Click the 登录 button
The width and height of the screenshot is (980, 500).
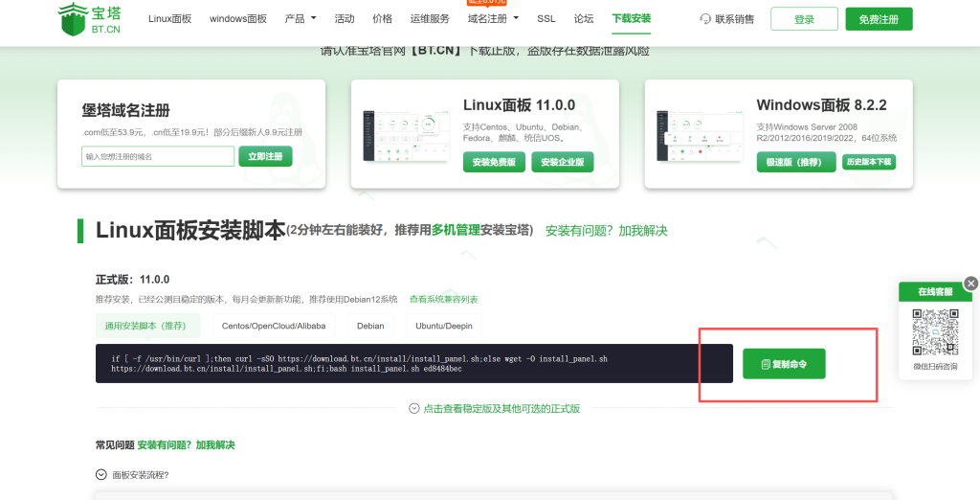(803, 19)
